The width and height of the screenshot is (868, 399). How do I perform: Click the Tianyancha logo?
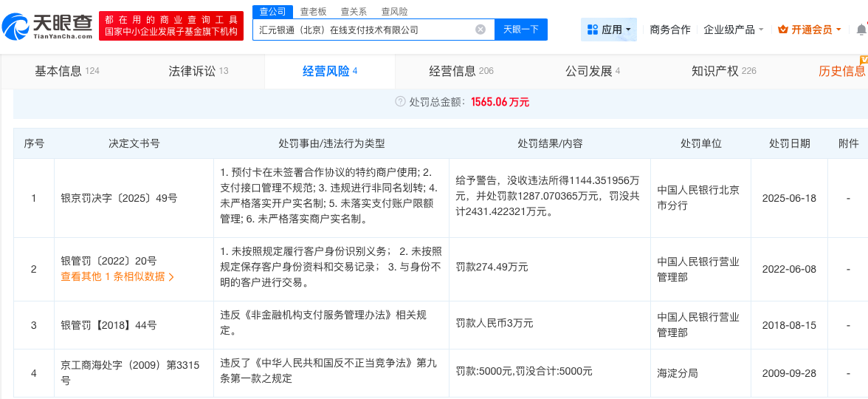click(47, 27)
